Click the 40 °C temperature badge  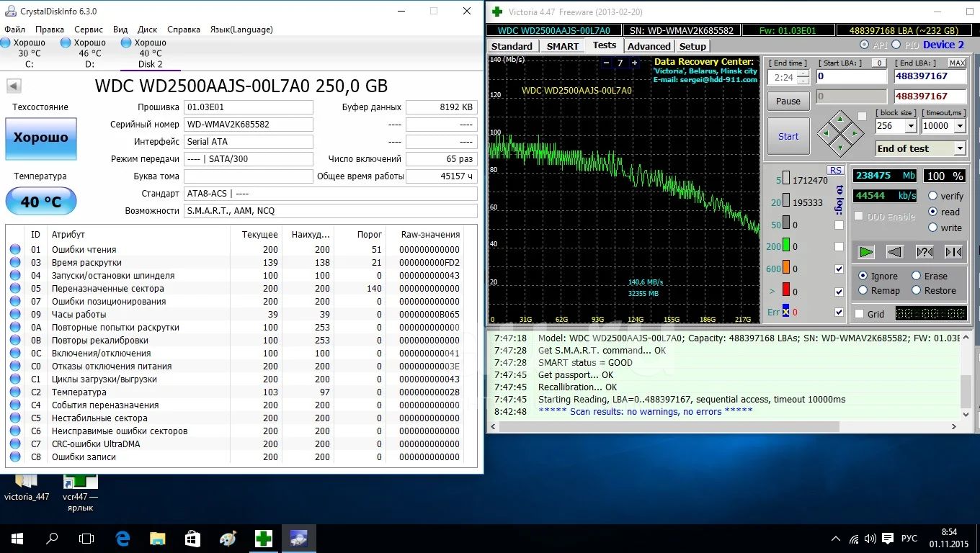pos(41,202)
